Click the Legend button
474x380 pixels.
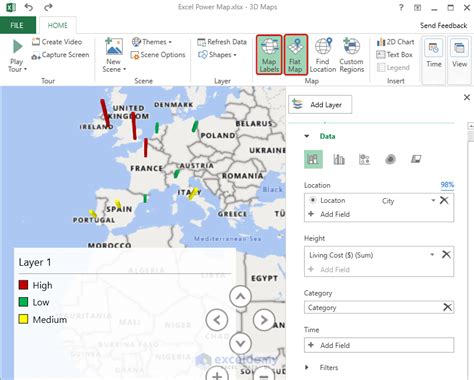point(393,68)
